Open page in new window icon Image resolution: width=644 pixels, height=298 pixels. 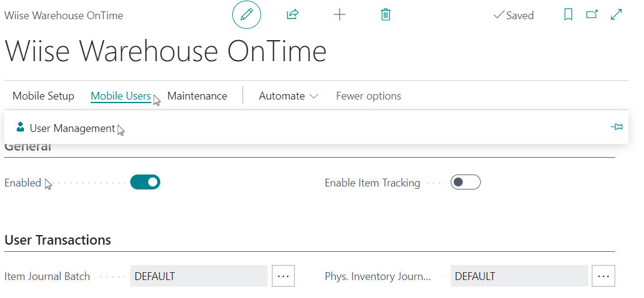click(x=592, y=15)
